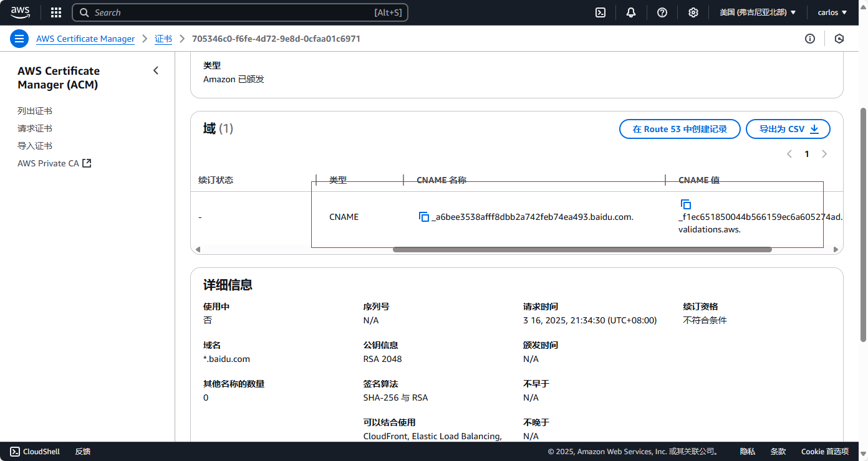Focus the top Search field
This screenshot has width=868, height=461.
pos(240,12)
